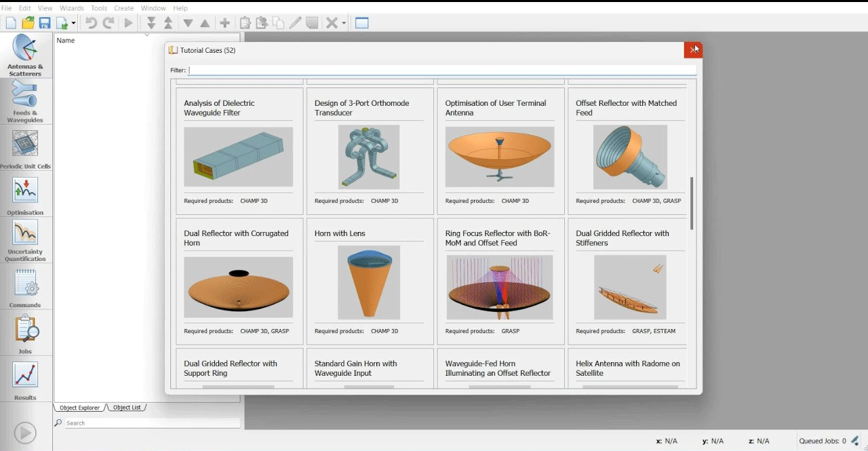
Task: Create a new project with the New icon
Action: (x=11, y=23)
